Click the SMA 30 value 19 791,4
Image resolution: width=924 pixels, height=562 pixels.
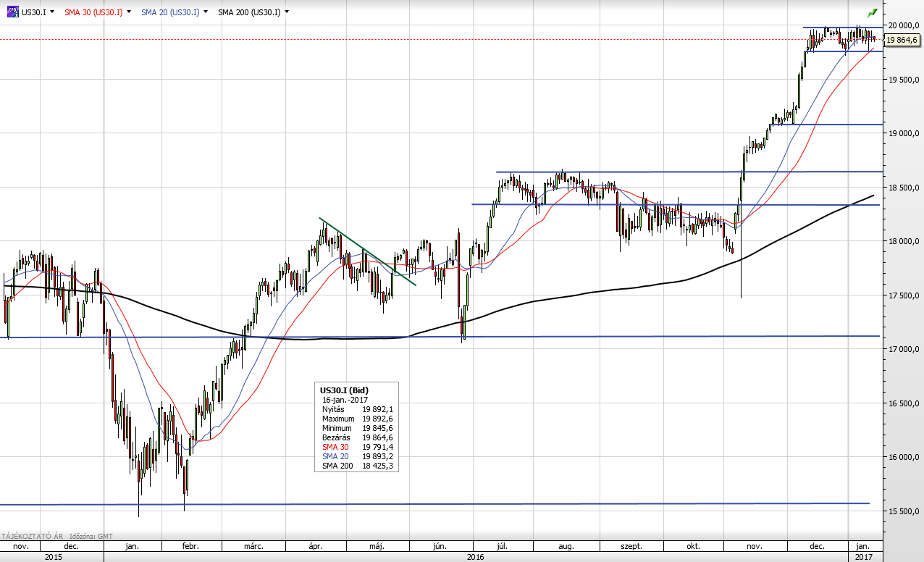click(x=377, y=447)
